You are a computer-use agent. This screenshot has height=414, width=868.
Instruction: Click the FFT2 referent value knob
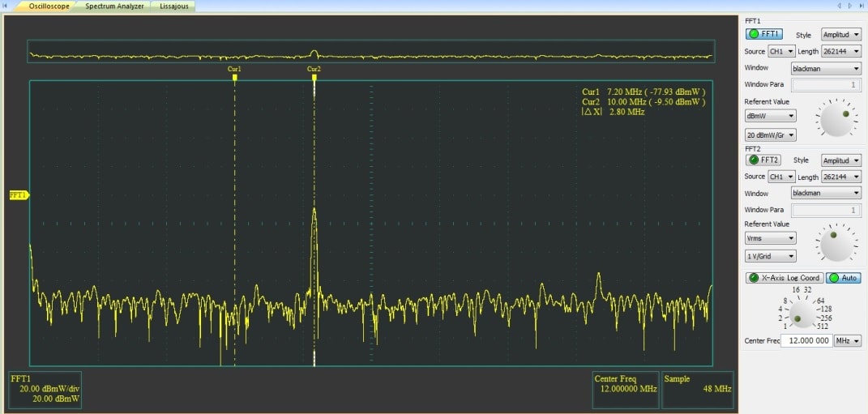coord(836,243)
